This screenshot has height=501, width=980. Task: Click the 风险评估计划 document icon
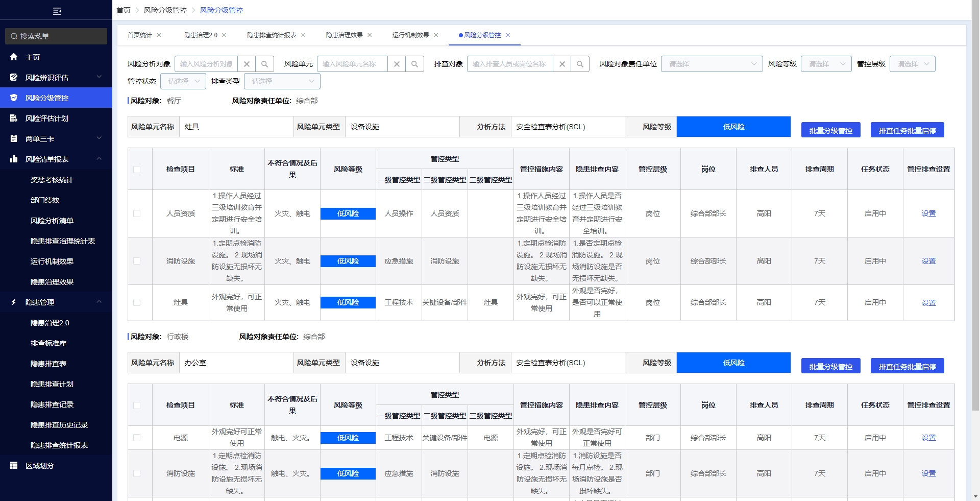[x=14, y=118]
